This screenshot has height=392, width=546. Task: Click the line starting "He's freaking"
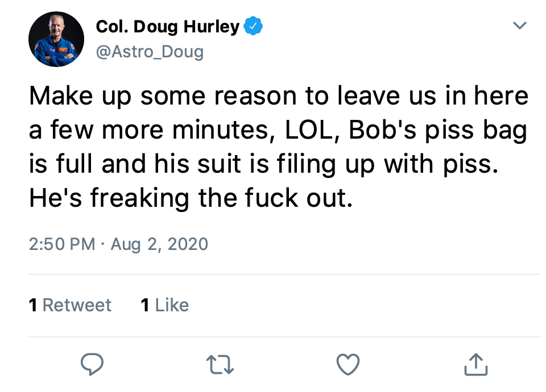coord(191,198)
